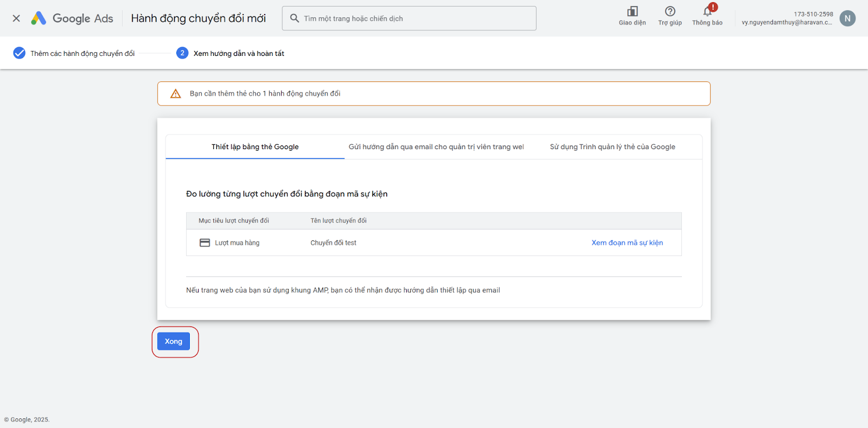Close the new conversion action page
The height and width of the screenshot is (428, 868).
coord(16,18)
